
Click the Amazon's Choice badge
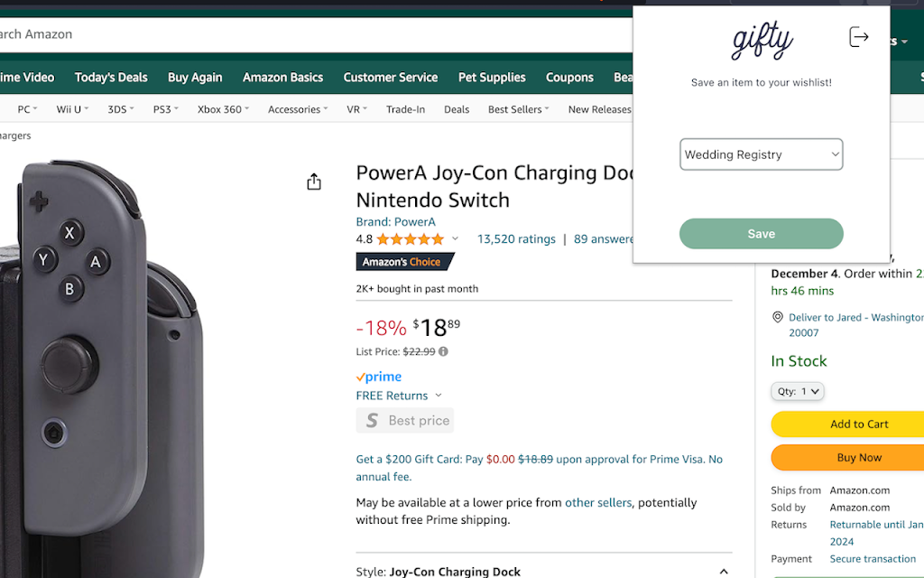coord(405,262)
